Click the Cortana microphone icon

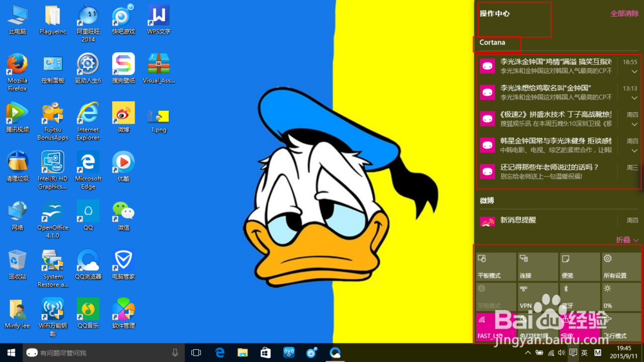[x=175, y=352]
